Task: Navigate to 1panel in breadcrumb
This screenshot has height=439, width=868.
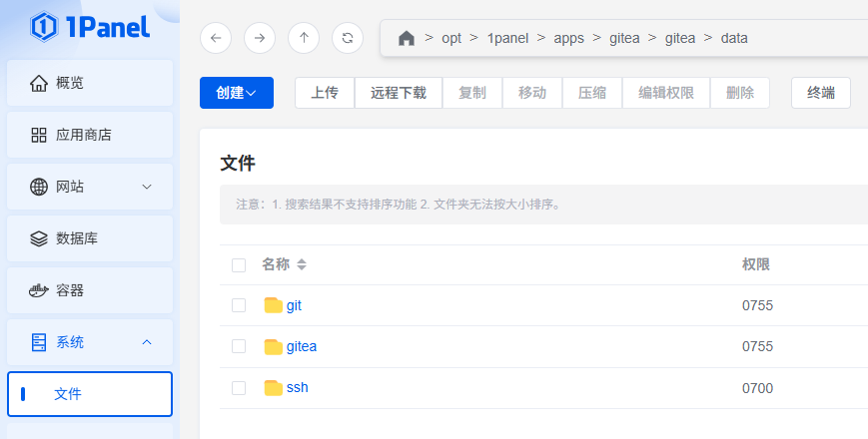Action: pos(507,38)
